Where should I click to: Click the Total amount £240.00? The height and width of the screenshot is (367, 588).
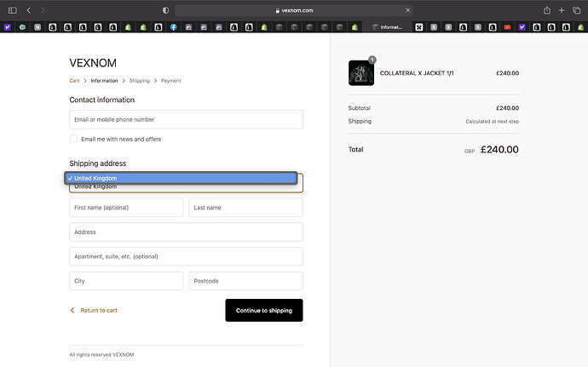(x=499, y=150)
